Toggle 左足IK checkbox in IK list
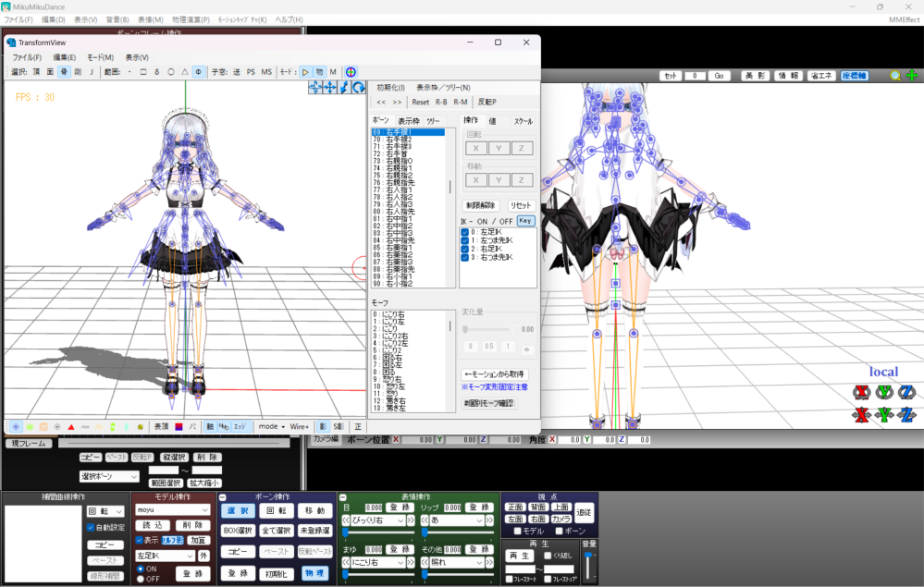The width and height of the screenshot is (924, 587). [464, 232]
